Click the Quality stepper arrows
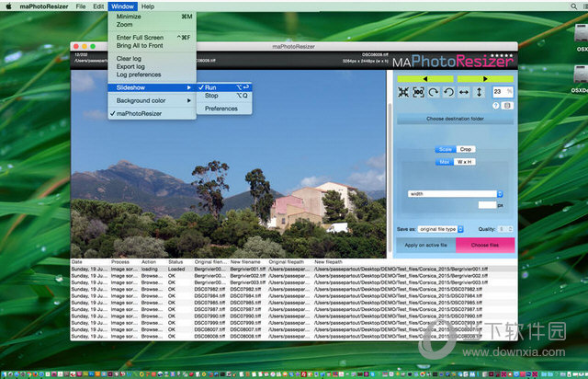 pos(510,229)
